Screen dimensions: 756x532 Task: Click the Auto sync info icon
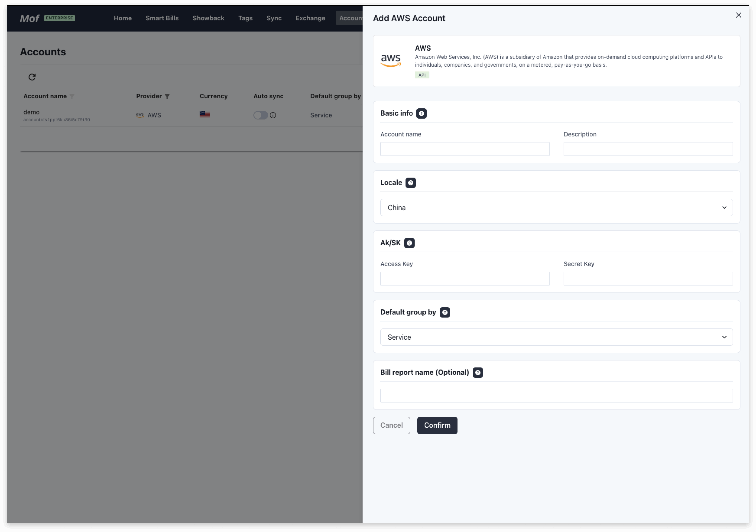(273, 115)
